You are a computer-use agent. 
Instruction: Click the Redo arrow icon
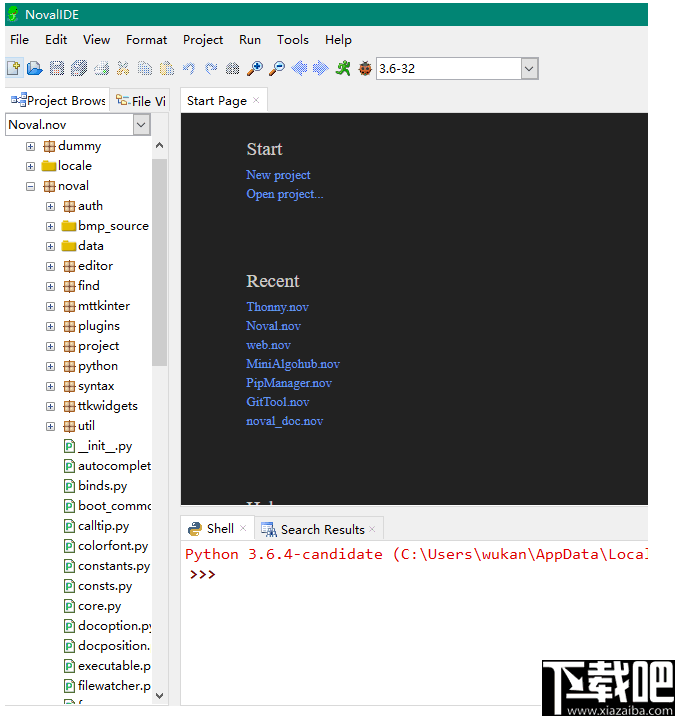pyautogui.click(x=211, y=68)
